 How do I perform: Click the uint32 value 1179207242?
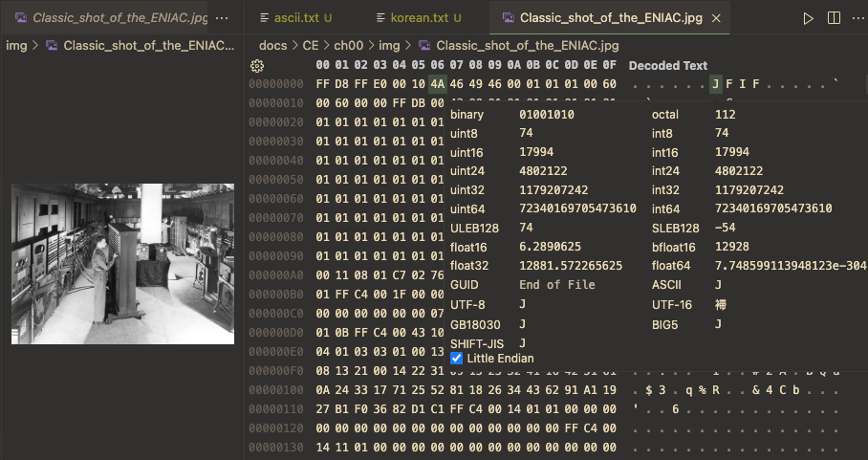(553, 190)
